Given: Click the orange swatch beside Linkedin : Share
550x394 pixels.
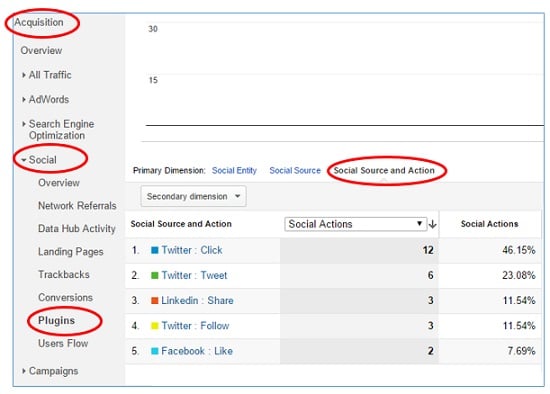Looking at the screenshot, I should pyautogui.click(x=154, y=301).
